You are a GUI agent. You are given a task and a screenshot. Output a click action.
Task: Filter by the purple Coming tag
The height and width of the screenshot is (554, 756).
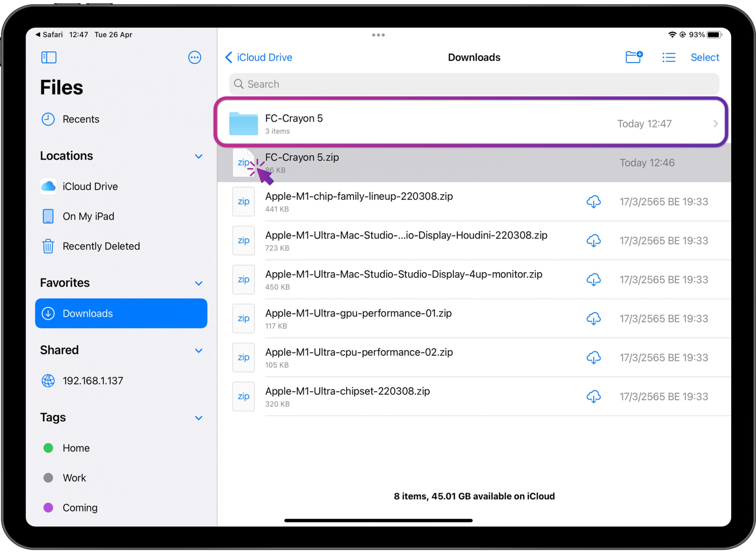pos(80,508)
